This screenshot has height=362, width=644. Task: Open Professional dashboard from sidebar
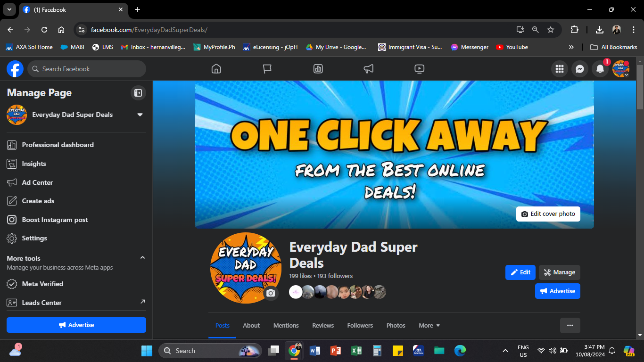(58, 145)
